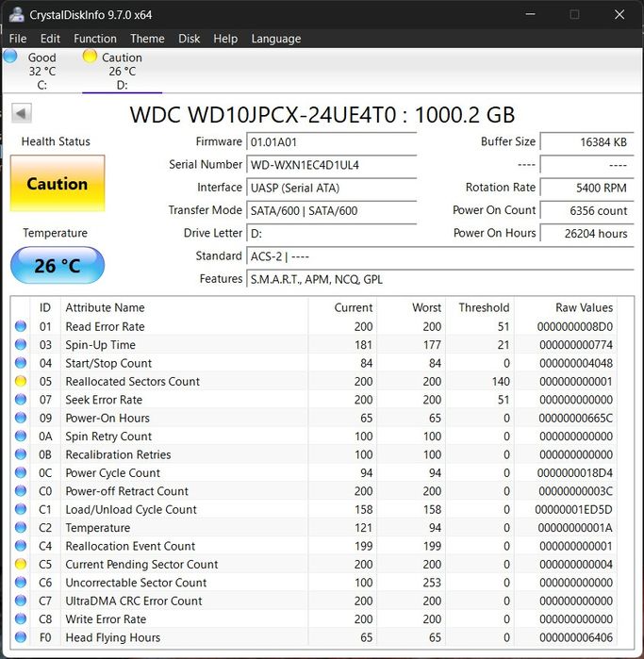644x659 pixels.
Task: Open the Language menu
Action: pyautogui.click(x=276, y=39)
